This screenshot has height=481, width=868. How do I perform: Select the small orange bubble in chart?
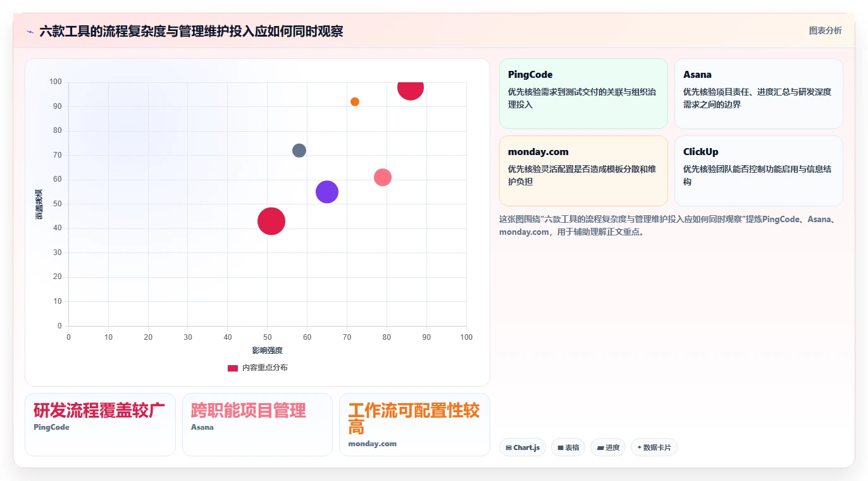[x=355, y=102]
